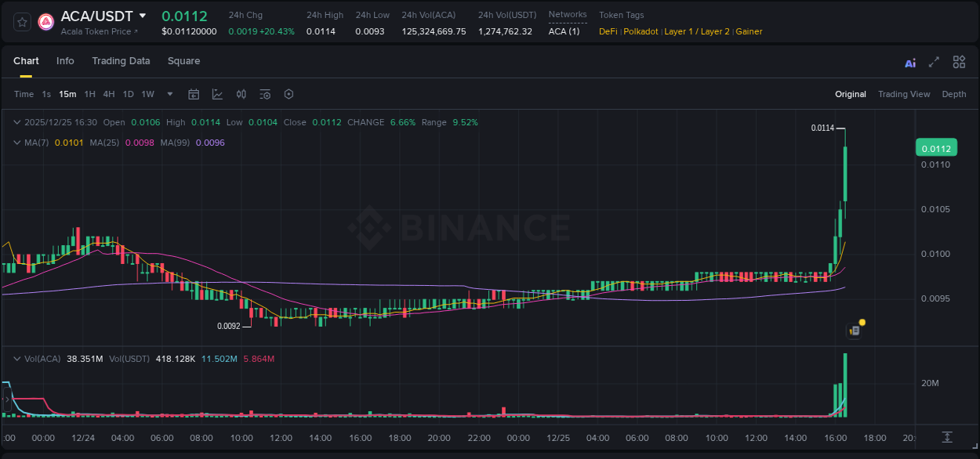This screenshot has height=459, width=980.
Task: Select the 1H timeframe
Action: [90, 94]
